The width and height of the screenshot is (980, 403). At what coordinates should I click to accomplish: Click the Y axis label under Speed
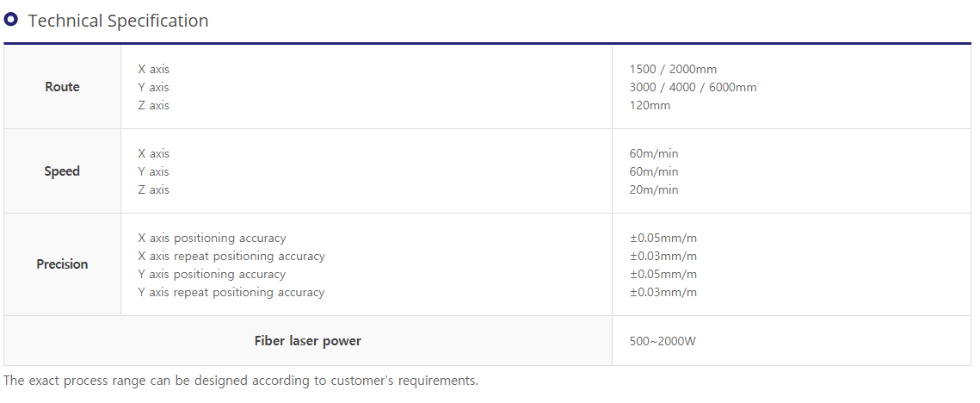154,171
